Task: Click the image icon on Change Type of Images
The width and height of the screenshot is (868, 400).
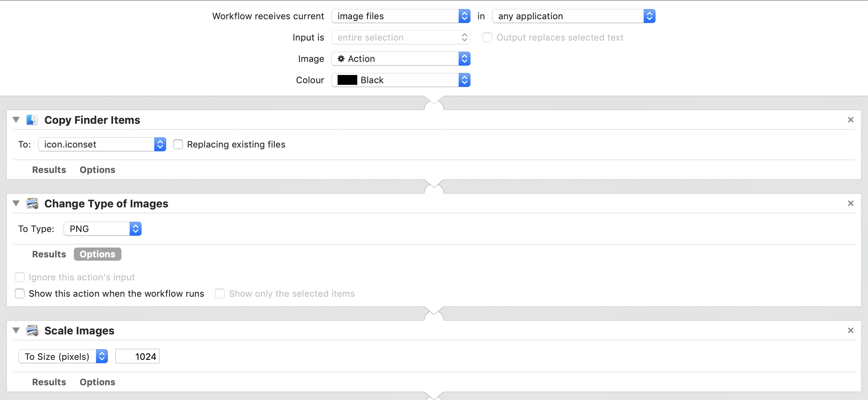Action: point(33,204)
